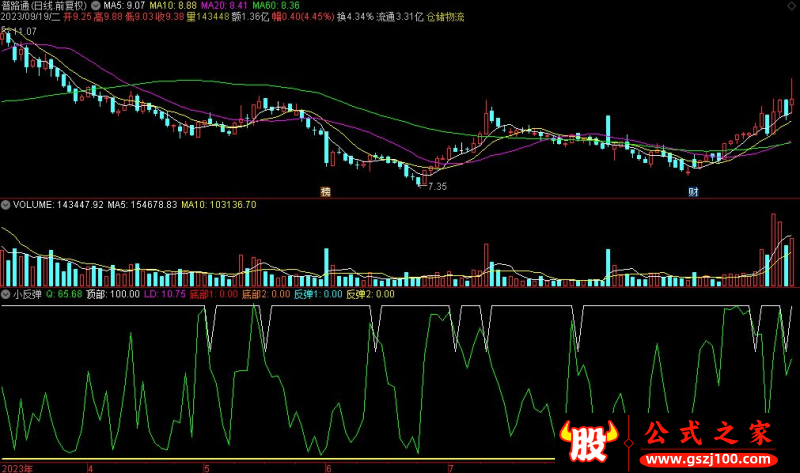Click the 7.35 low price annotation
The image size is (800, 473).
tap(437, 187)
